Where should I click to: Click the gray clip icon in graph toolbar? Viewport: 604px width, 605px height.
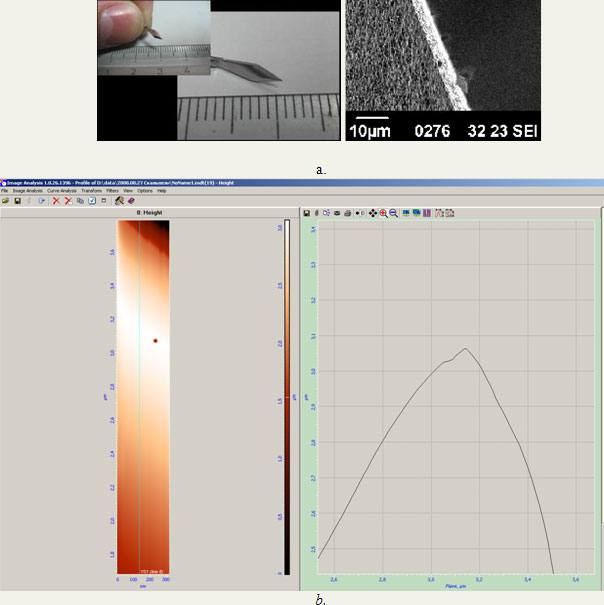pos(316,213)
